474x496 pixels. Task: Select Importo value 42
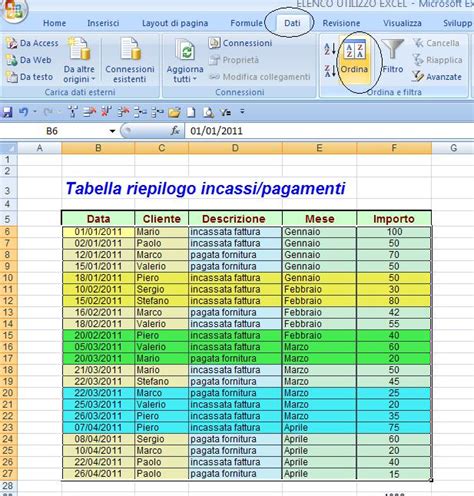click(x=394, y=312)
